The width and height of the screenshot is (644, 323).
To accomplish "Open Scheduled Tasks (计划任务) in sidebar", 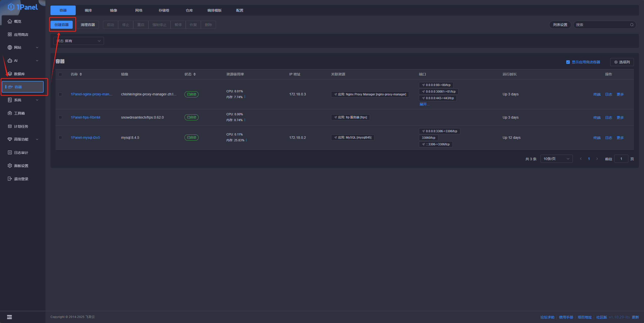I will pyautogui.click(x=21, y=126).
